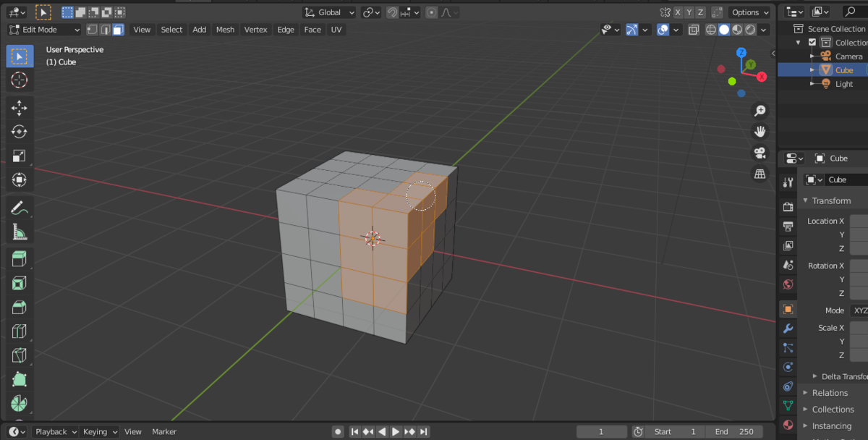Choose the Inset Faces tool
Image resolution: width=868 pixels, height=440 pixels.
pyautogui.click(x=20, y=283)
